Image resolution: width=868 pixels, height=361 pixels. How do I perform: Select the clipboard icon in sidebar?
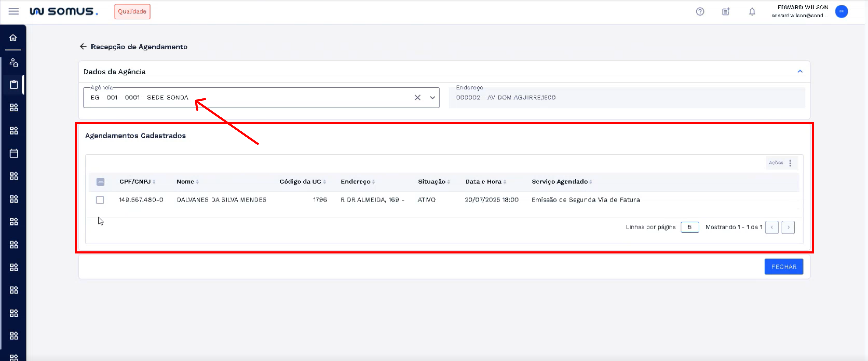[14, 85]
